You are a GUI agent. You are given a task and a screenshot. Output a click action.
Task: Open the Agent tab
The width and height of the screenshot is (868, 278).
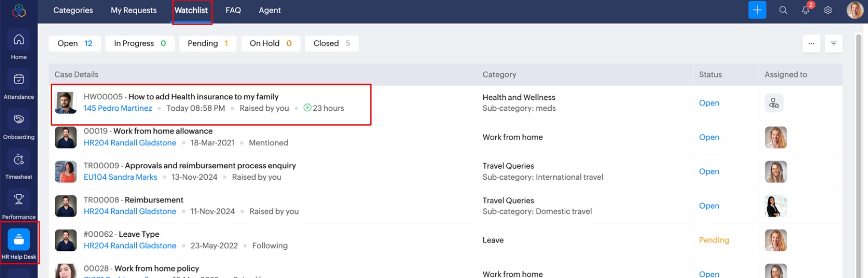(270, 10)
